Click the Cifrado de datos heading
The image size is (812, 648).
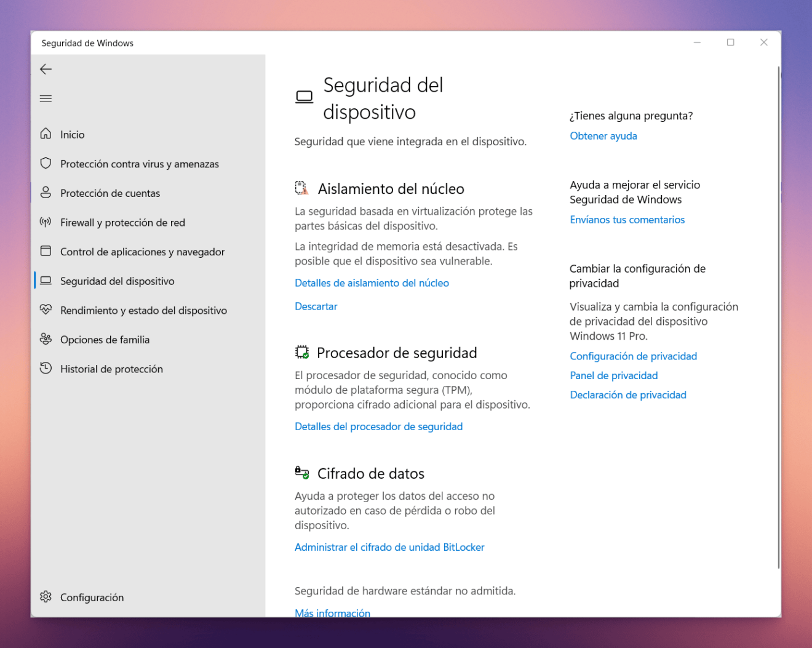pyautogui.click(x=371, y=473)
